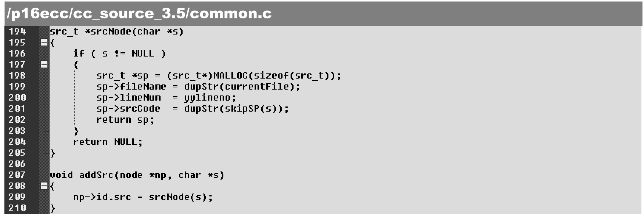Click line number 194 in the gutter
The height and width of the screenshot is (217, 644).
pos(17,32)
